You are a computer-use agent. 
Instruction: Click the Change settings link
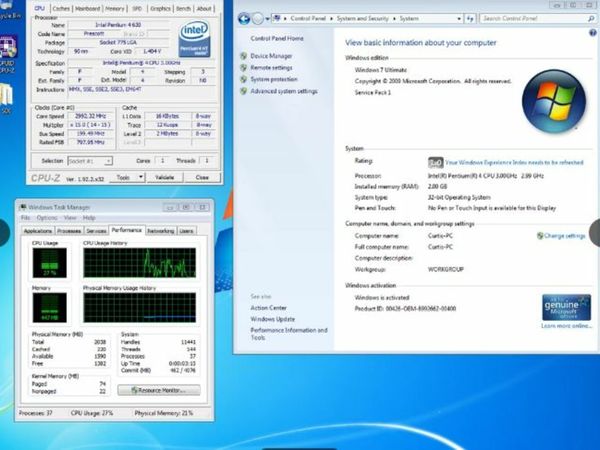click(x=564, y=236)
